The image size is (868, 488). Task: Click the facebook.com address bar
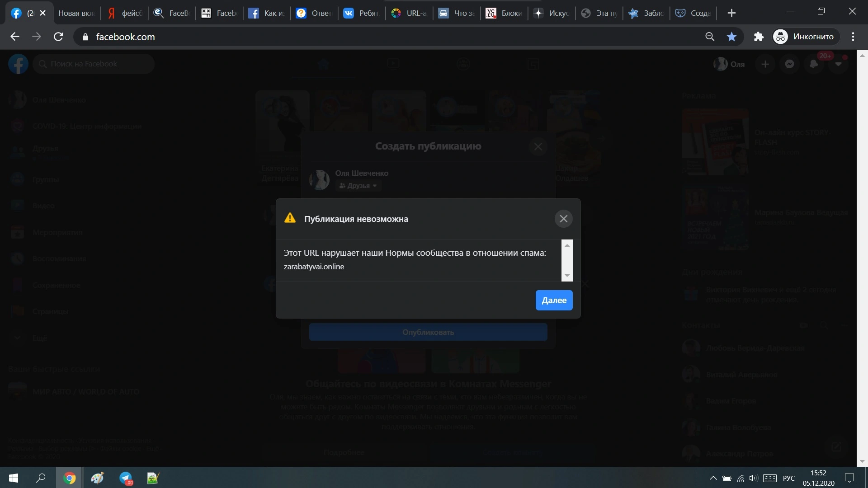coord(389,37)
